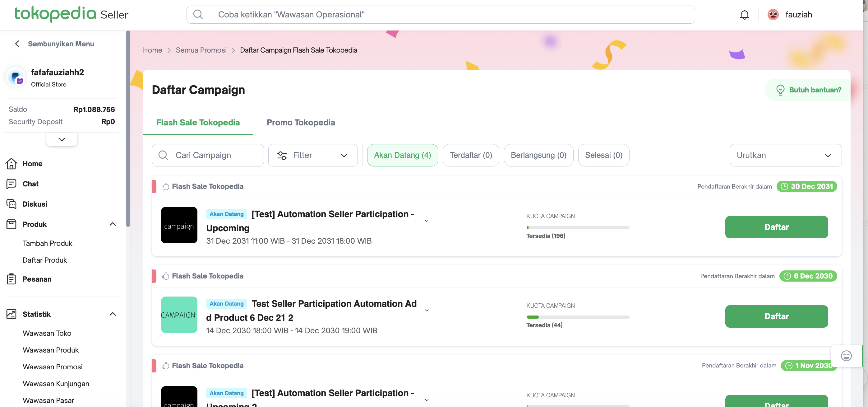Click the Tersedia (44) quota progress bar

[x=578, y=317]
